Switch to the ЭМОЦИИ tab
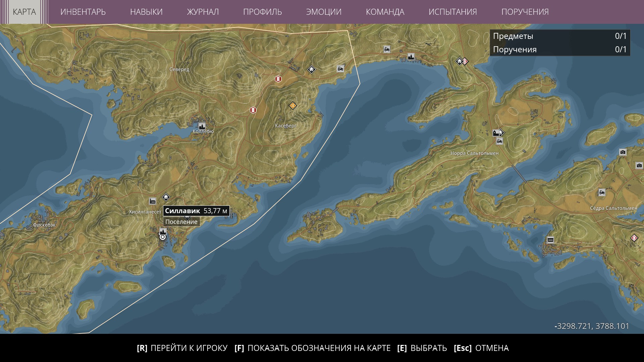 pyautogui.click(x=324, y=12)
